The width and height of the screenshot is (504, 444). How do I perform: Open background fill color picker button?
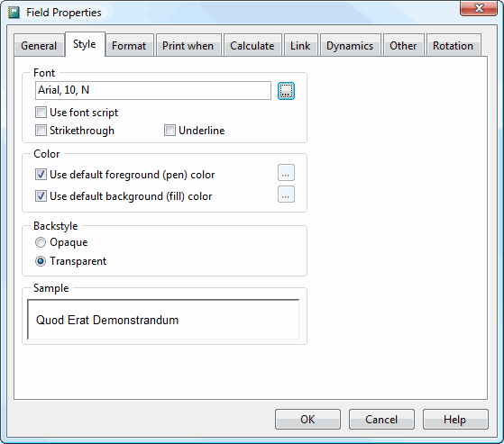(x=286, y=195)
